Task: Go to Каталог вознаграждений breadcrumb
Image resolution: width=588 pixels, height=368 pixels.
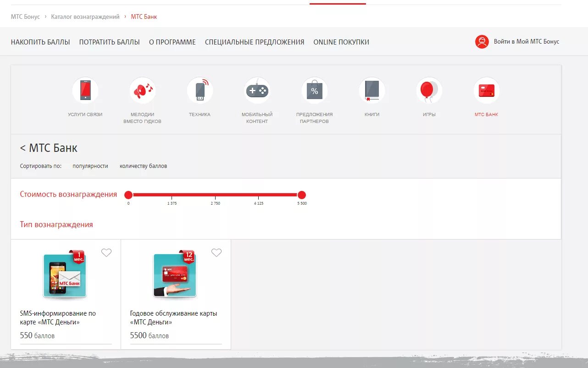Action: (x=85, y=17)
